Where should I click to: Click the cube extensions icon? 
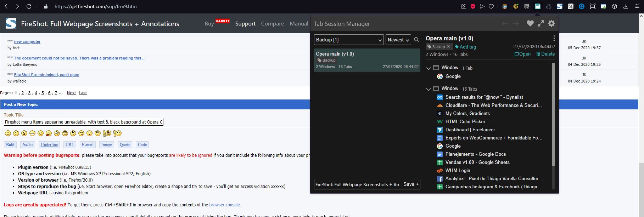(615, 6)
